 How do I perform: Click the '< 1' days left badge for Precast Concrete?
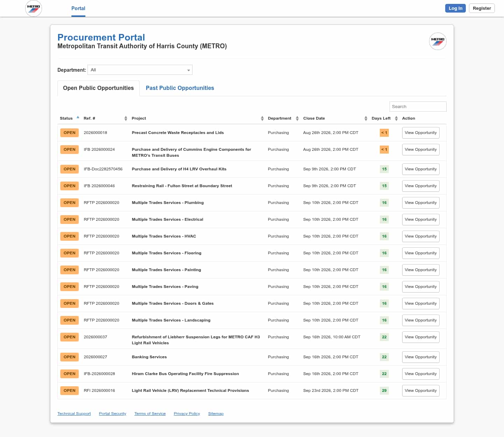pos(384,133)
